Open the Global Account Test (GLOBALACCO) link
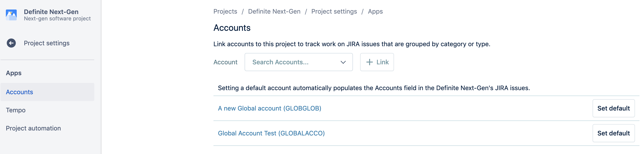Screen dimensions: 644x154 [271, 133]
